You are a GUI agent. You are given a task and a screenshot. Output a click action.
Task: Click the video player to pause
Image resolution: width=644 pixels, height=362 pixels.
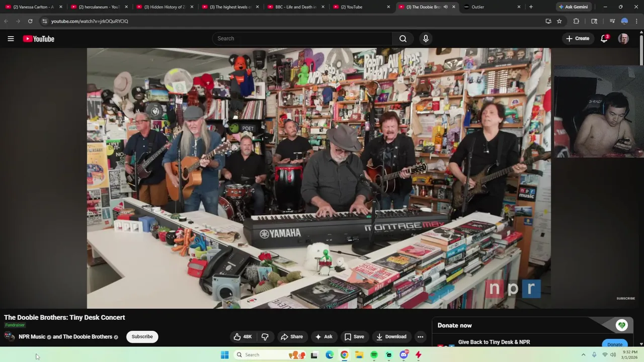click(x=318, y=178)
